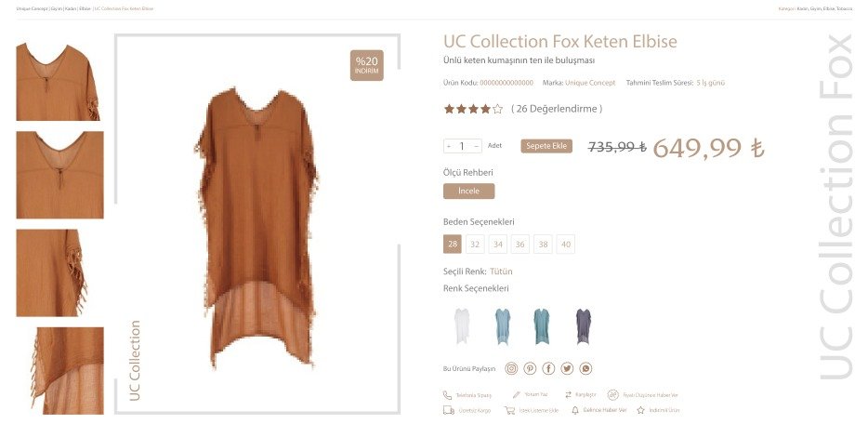
Task: View the top dress thumbnail image
Action: (x=58, y=82)
